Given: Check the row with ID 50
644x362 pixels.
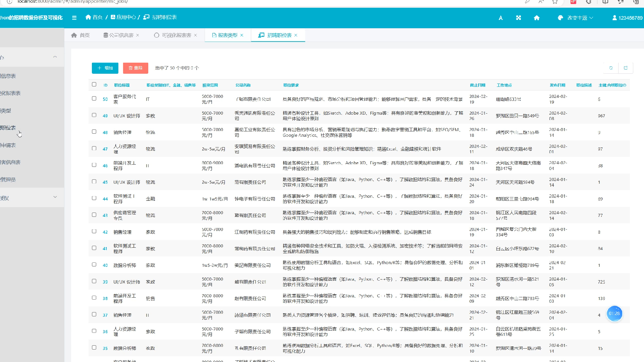Looking at the screenshot, I should (94, 99).
